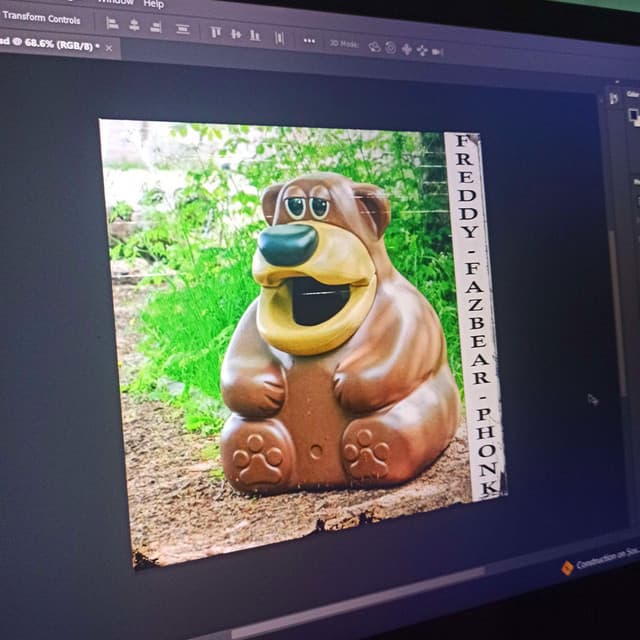Click align right edges icon
This screenshot has width=640, height=640.
pos(156,27)
